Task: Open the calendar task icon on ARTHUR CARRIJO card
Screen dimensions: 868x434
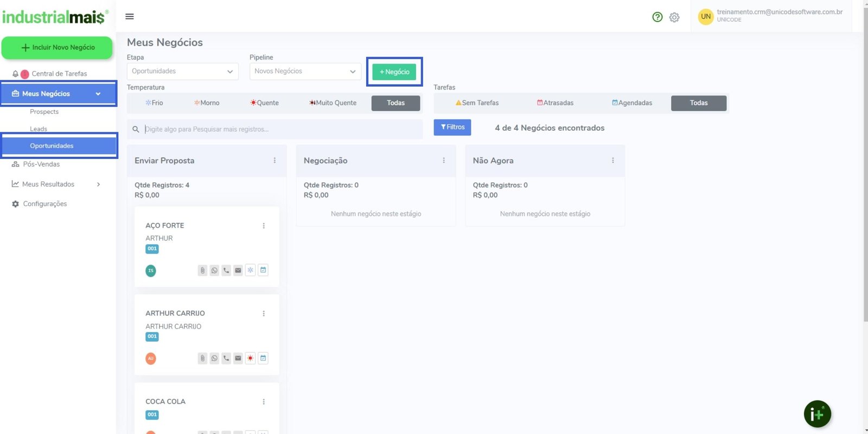Action: (x=263, y=358)
